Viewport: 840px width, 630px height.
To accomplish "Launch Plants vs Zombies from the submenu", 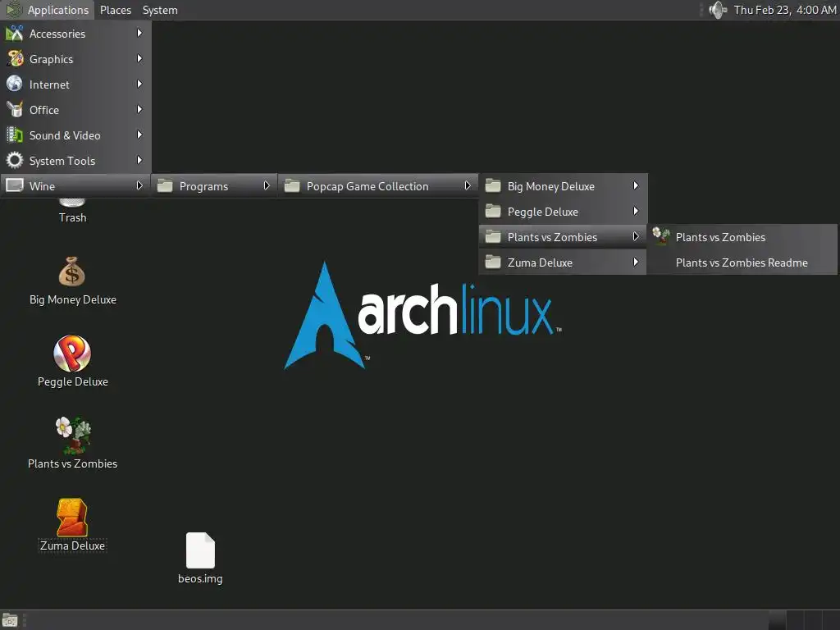I will [742, 237].
